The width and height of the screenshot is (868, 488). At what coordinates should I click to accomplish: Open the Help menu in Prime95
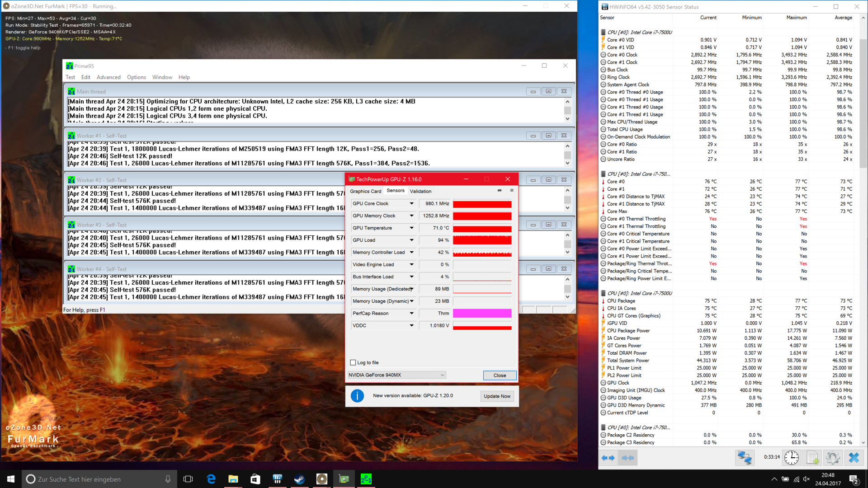(184, 77)
